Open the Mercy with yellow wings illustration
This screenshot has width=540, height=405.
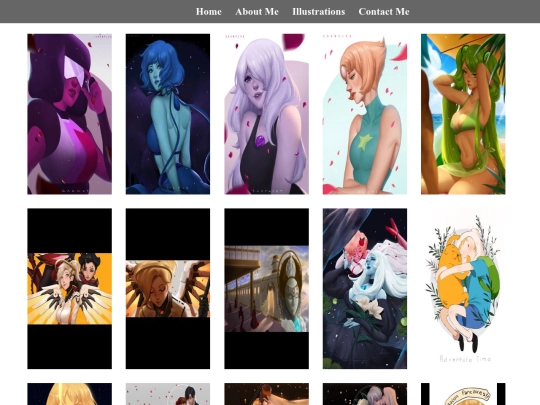pyautogui.click(x=70, y=289)
